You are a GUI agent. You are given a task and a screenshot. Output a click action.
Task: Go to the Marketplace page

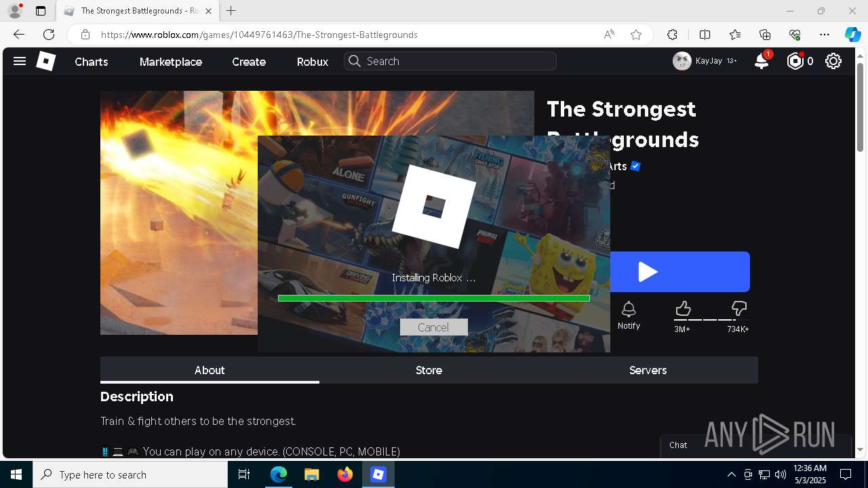171,62
